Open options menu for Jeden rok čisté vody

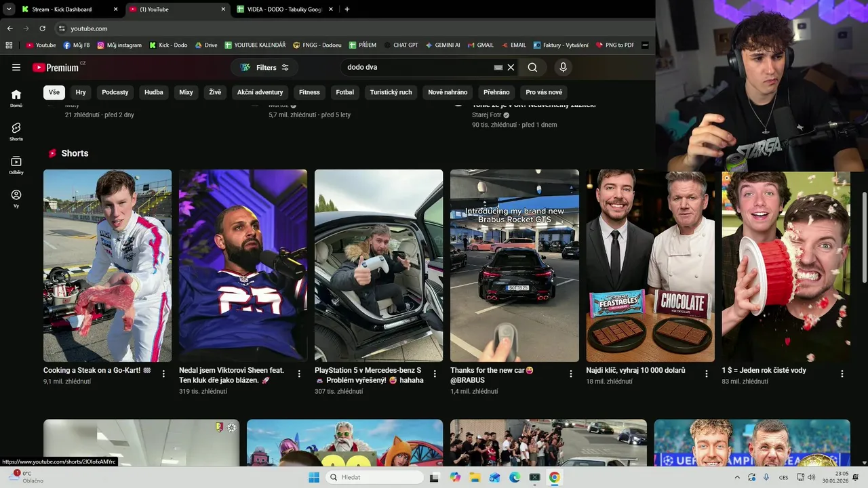[842, 373]
